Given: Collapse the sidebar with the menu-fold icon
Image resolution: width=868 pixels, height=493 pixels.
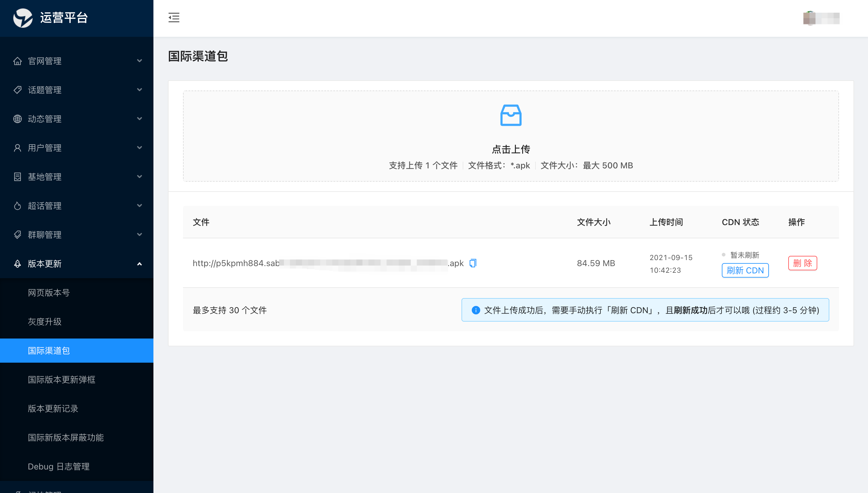Looking at the screenshot, I should [174, 17].
